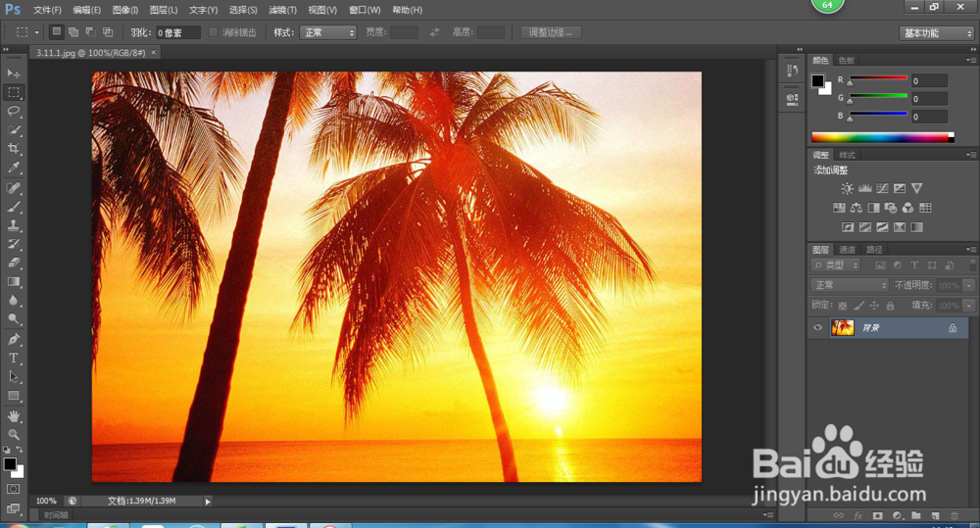
Task: Select the Lasso tool
Action: (13, 112)
